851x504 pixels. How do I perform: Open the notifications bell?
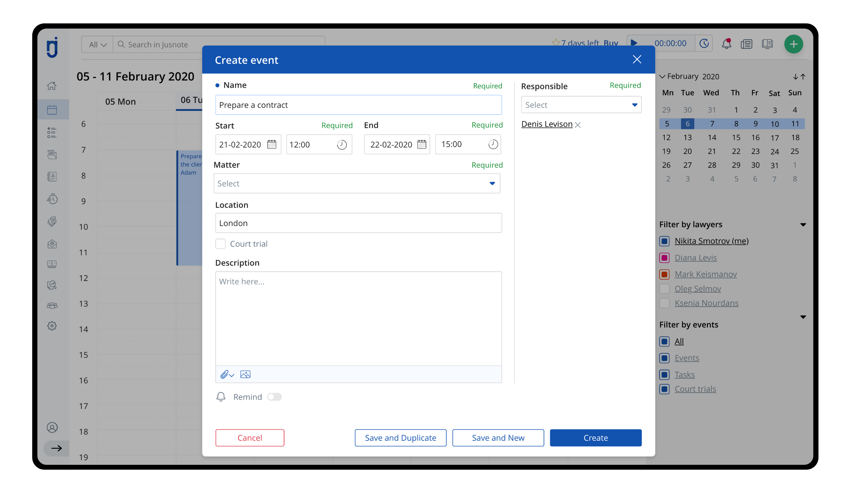click(726, 44)
